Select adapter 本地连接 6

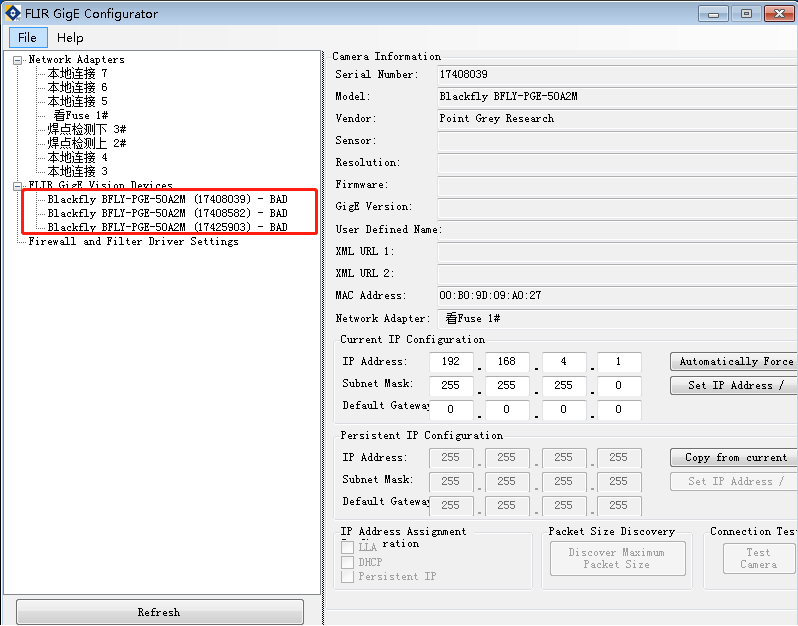(x=77, y=87)
